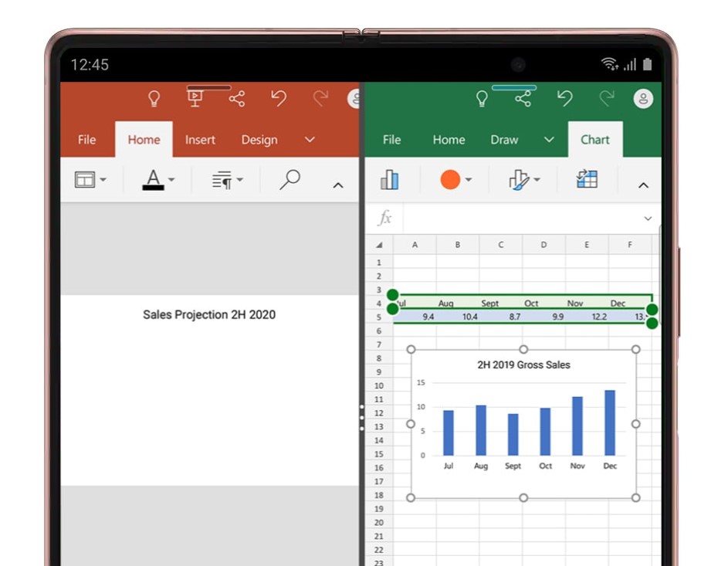Select the Nov header cell in row 4
Viewport: 728px width, 566px height.
tap(587, 303)
